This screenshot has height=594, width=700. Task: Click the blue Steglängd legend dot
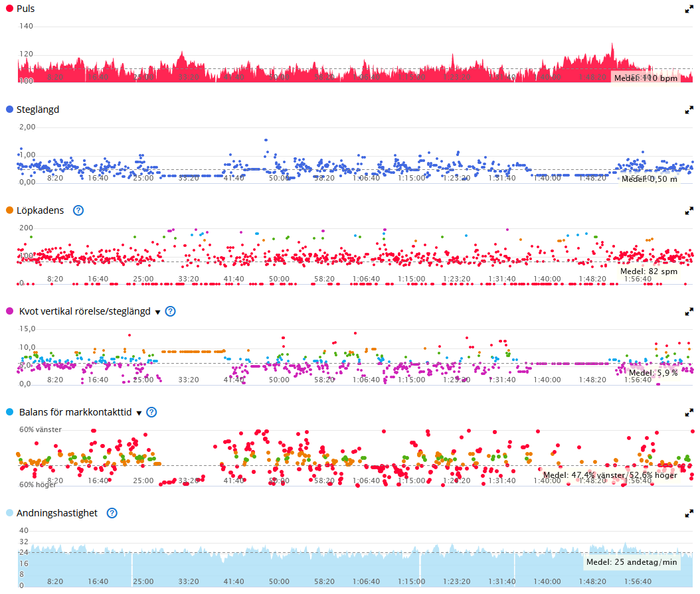(9, 110)
